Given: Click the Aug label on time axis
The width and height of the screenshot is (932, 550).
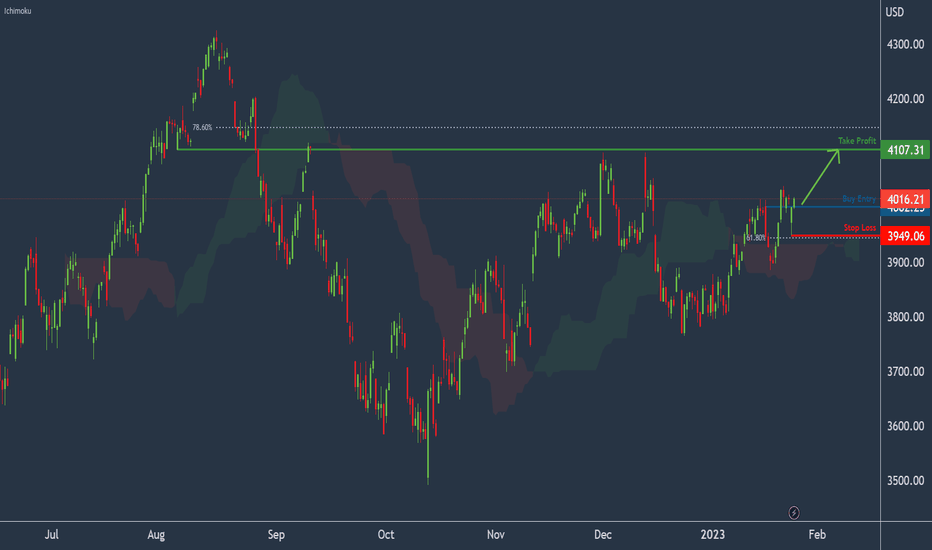Looking at the screenshot, I should pyautogui.click(x=156, y=535).
